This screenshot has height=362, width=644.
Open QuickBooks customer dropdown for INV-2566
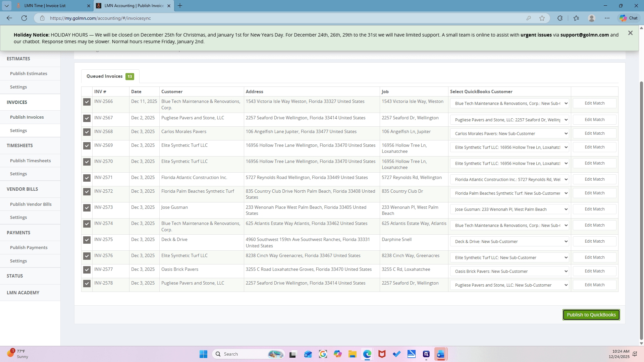(509, 103)
